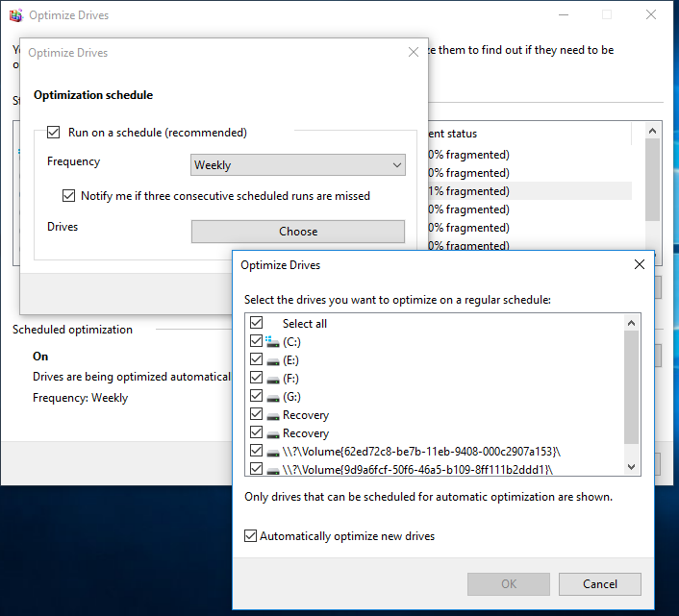Uncheck the second Recovery drive checkbox
679x616 pixels.
coord(257,432)
